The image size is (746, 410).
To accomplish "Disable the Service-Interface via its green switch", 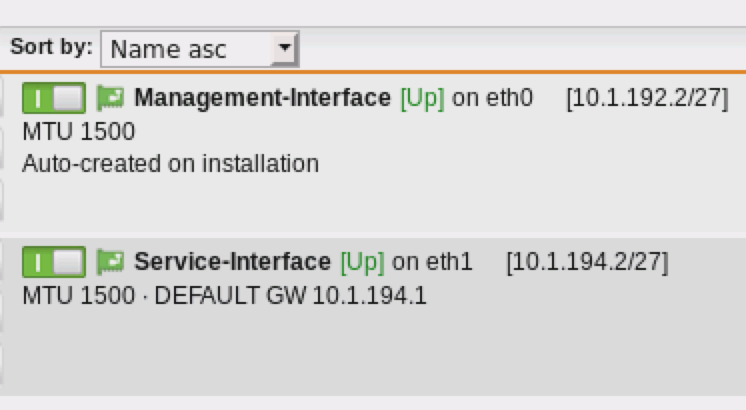I will (54, 262).
